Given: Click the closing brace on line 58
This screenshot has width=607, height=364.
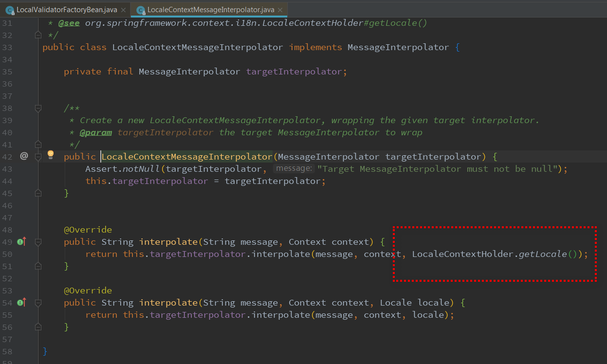Looking at the screenshot, I should pos(45,351).
